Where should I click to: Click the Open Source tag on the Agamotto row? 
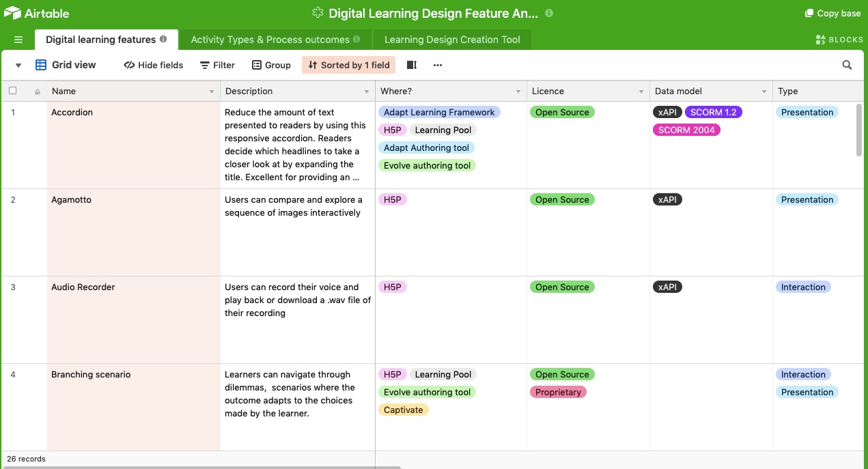click(x=562, y=199)
